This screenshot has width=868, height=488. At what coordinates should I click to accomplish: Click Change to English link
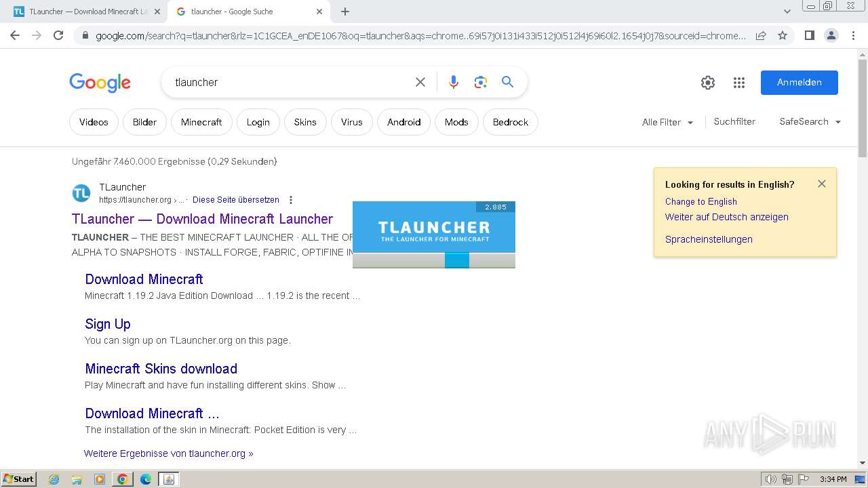pyautogui.click(x=701, y=201)
